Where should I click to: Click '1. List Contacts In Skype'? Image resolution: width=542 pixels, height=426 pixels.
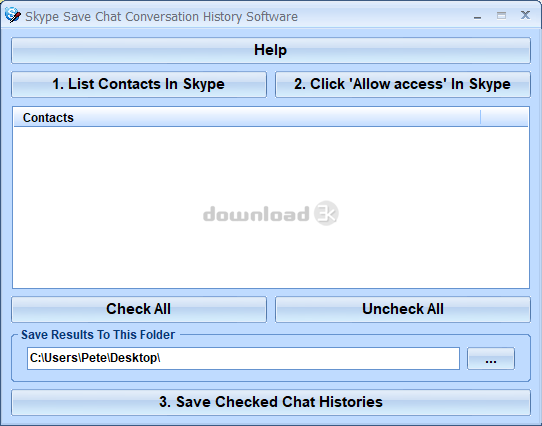click(x=139, y=84)
